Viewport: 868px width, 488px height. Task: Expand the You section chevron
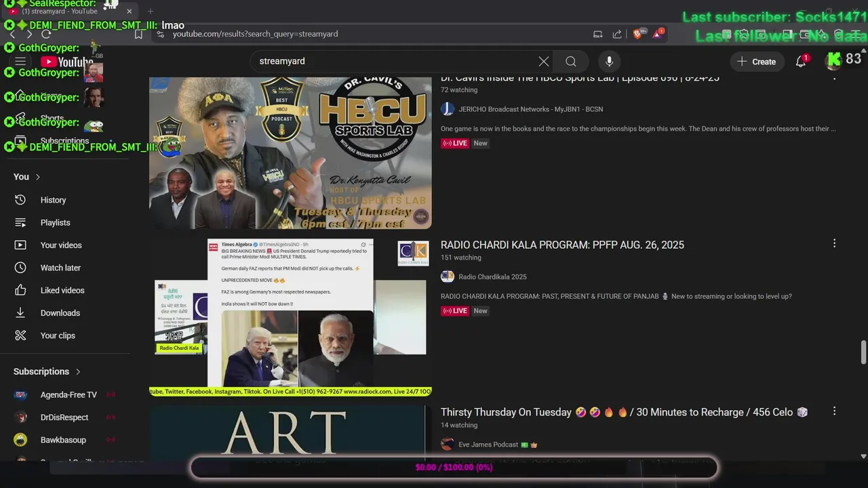point(38,177)
